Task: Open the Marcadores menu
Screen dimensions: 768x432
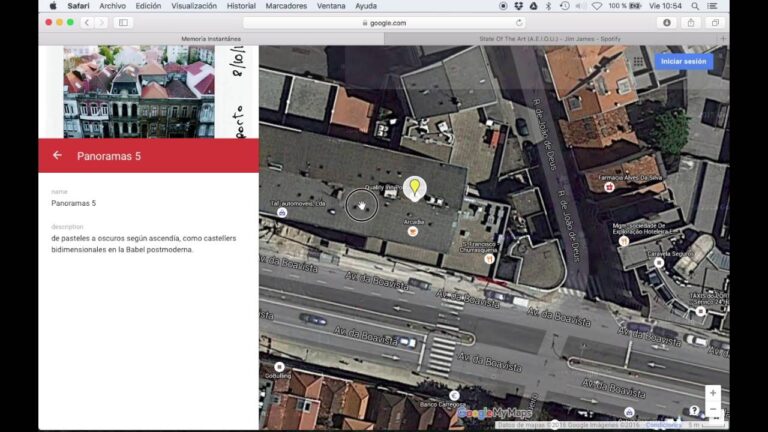Action: (286, 6)
